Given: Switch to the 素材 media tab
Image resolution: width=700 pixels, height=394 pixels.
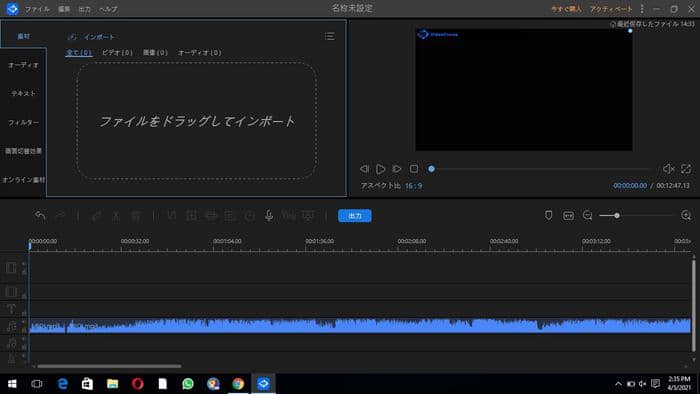Looking at the screenshot, I should pyautogui.click(x=24, y=36).
